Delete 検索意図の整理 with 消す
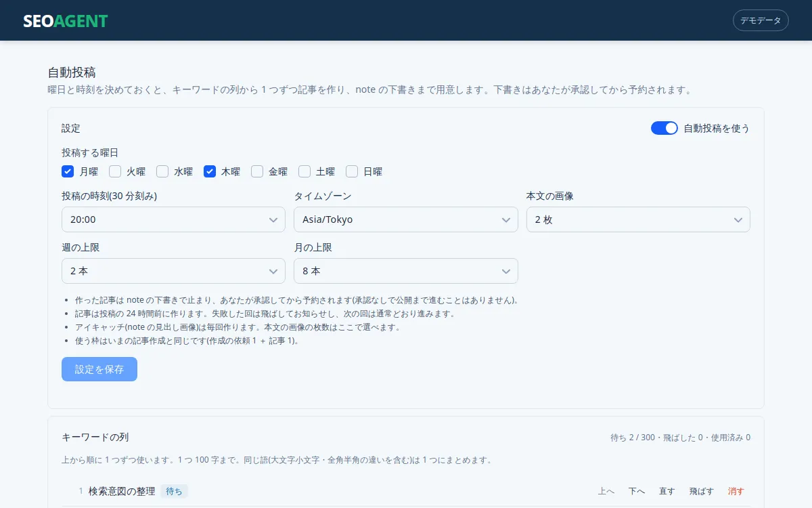 [736, 491]
